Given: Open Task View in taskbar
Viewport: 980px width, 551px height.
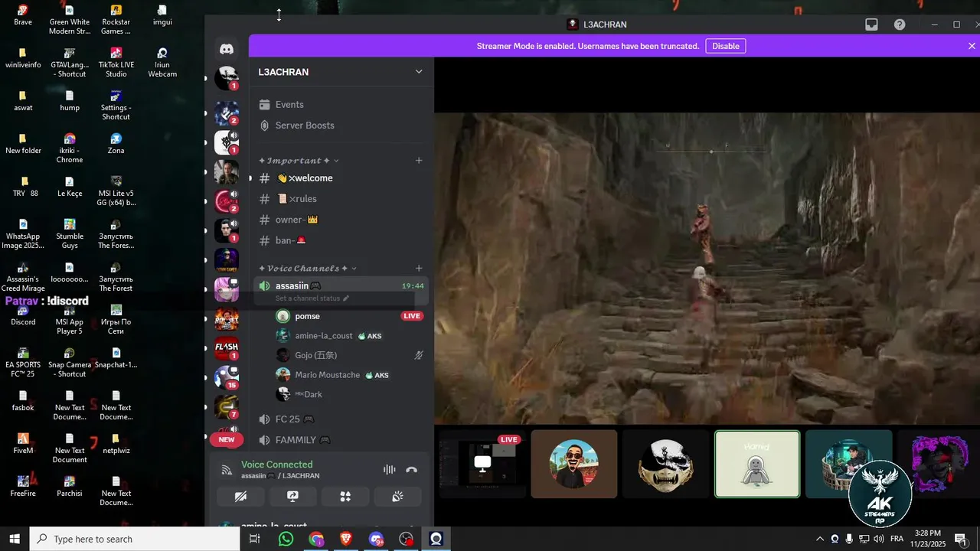Looking at the screenshot, I should [255, 539].
